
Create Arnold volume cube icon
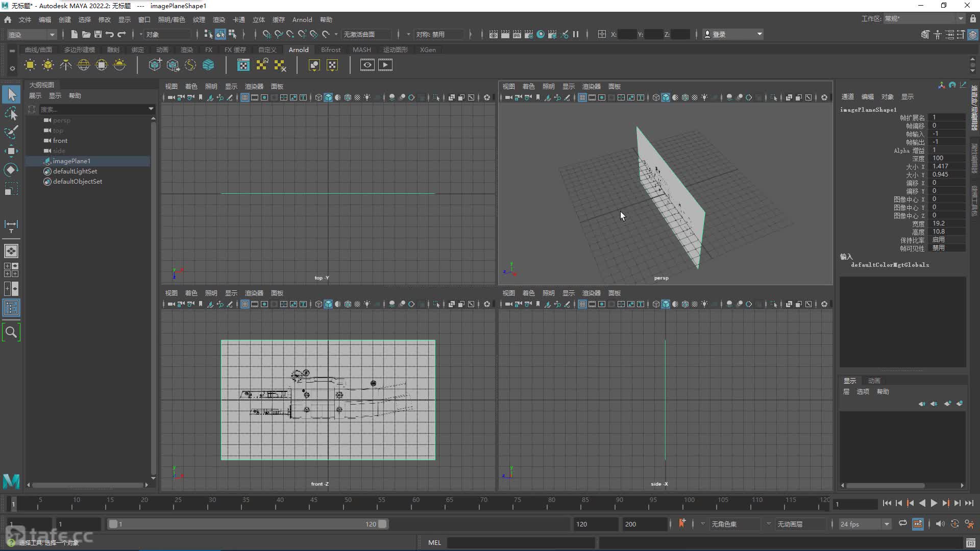coord(208,65)
